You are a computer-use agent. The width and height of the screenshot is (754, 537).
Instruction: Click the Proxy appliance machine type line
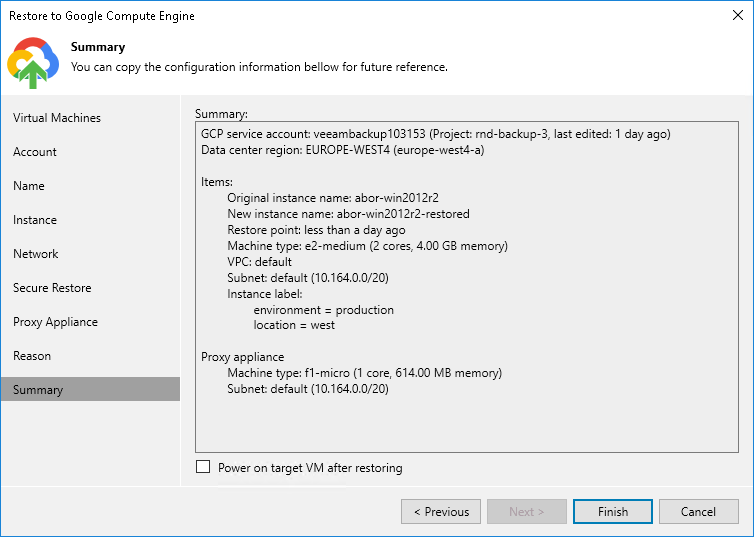click(364, 373)
